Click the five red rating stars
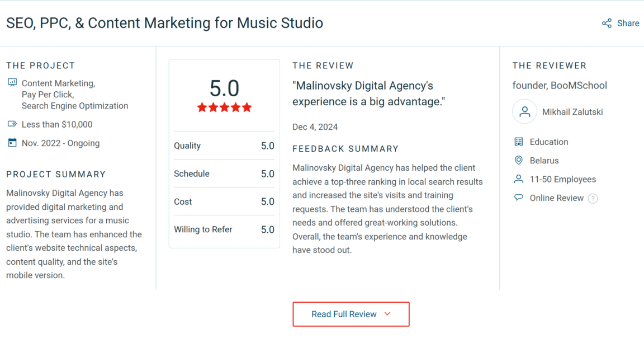Image resolution: width=644 pixels, height=338 pixels. 224,107
